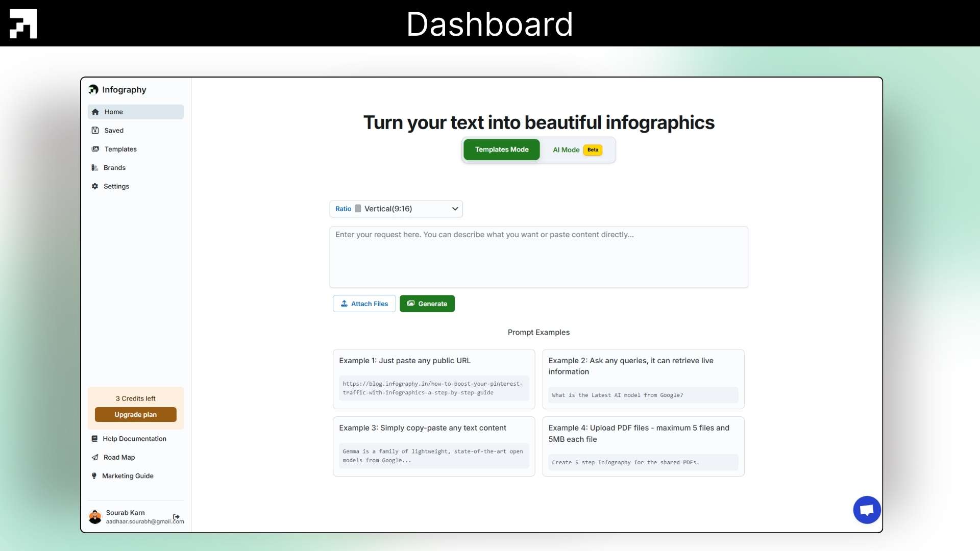Viewport: 980px width, 551px height.
Task: Open the Ratio Vertical(9:16) dropdown
Action: tap(396, 209)
